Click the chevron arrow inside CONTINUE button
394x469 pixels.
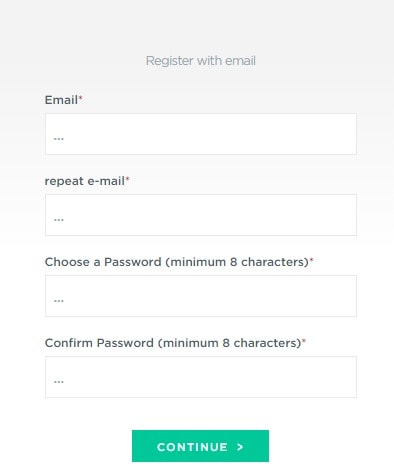click(240, 447)
